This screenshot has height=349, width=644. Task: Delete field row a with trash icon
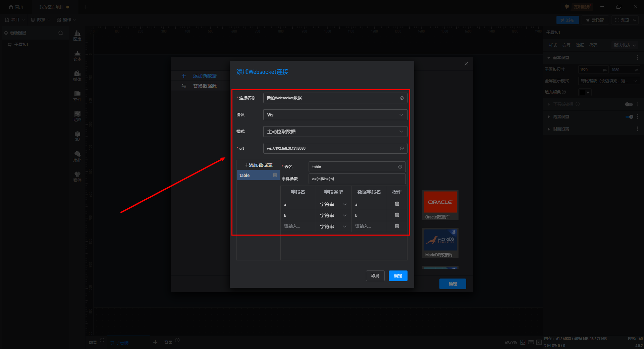[x=397, y=204]
